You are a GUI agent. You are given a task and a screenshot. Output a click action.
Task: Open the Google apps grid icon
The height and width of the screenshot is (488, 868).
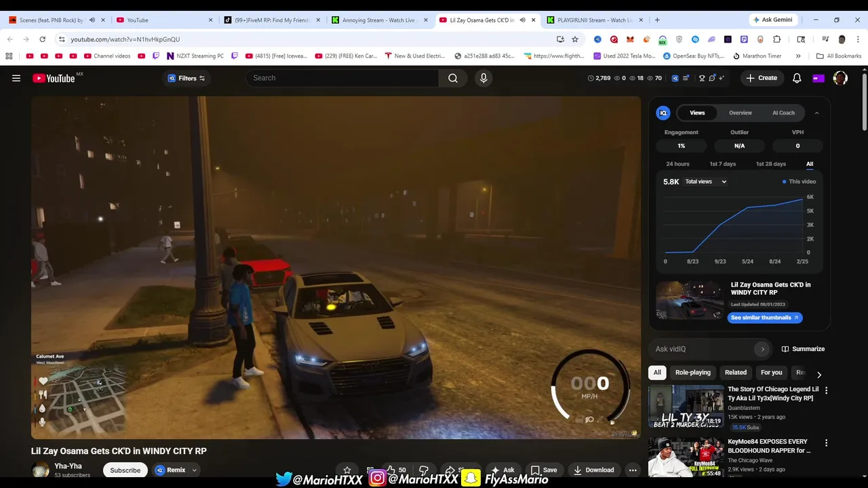9,56
